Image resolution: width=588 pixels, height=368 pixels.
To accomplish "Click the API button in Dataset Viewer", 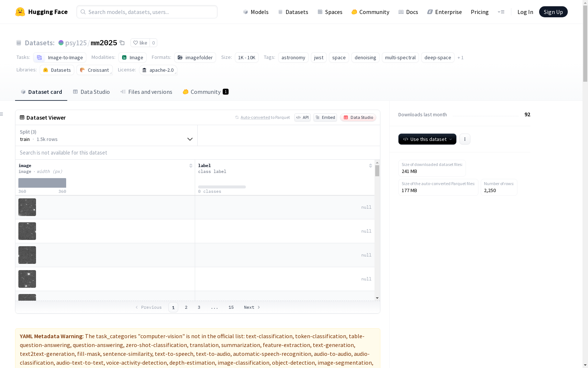I will coord(302,117).
